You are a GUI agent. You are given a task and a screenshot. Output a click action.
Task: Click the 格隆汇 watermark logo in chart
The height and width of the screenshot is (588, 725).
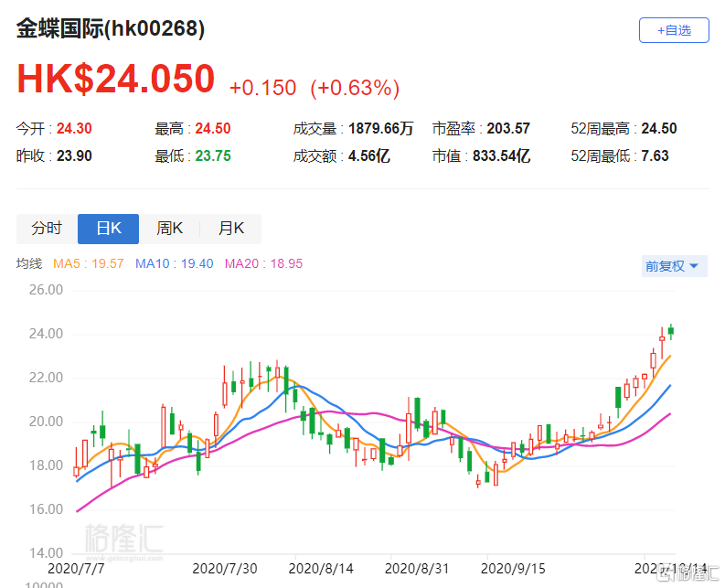point(124,541)
